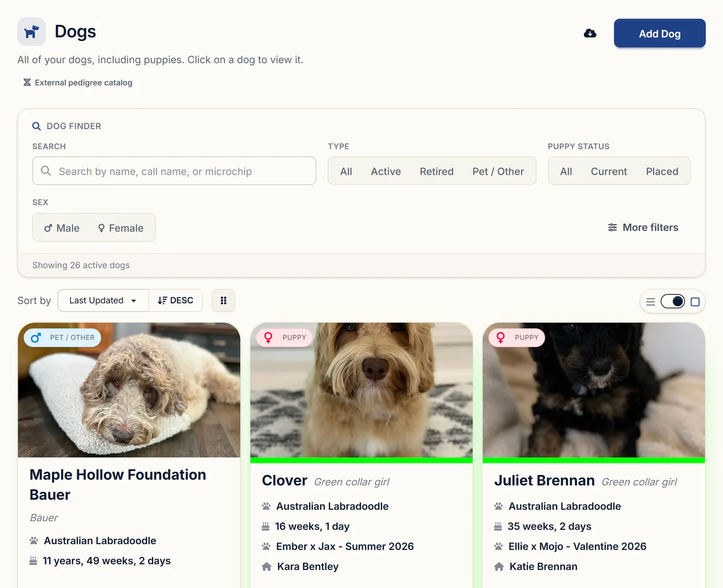Click the 'Showing 26 active dogs' text
Viewport: 723px width, 588px height.
81,265
